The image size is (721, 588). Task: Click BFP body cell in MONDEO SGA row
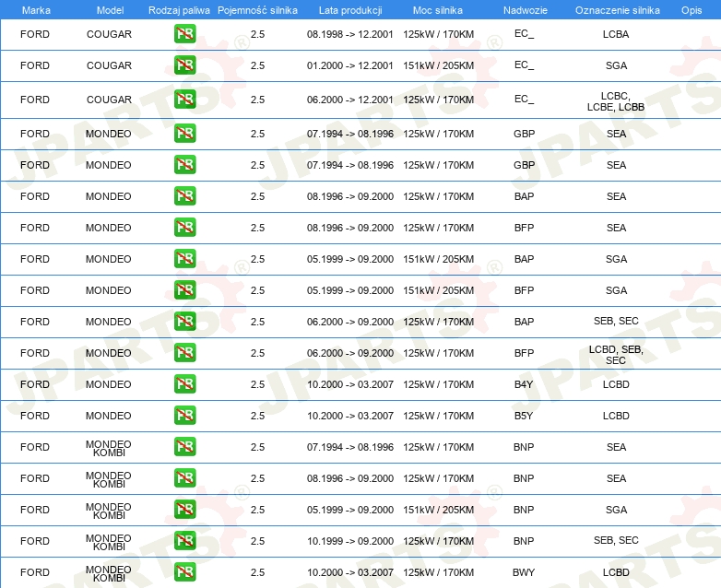(x=525, y=290)
